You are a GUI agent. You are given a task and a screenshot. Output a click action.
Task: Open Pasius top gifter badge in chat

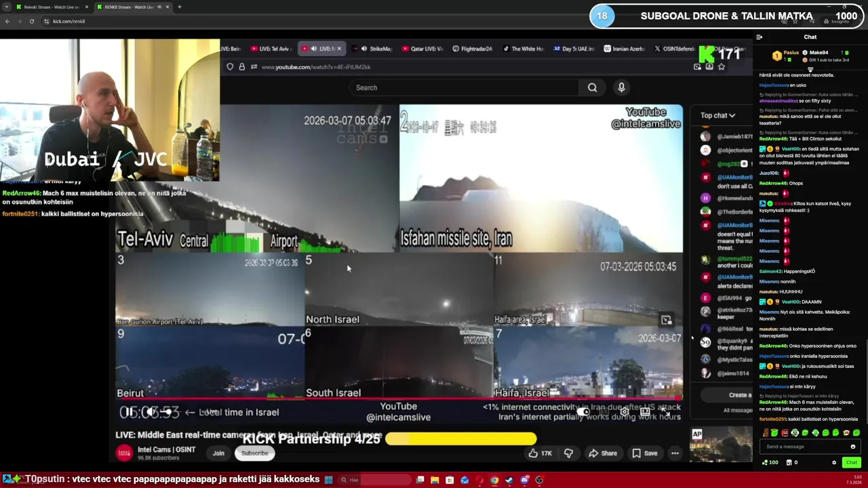point(777,56)
